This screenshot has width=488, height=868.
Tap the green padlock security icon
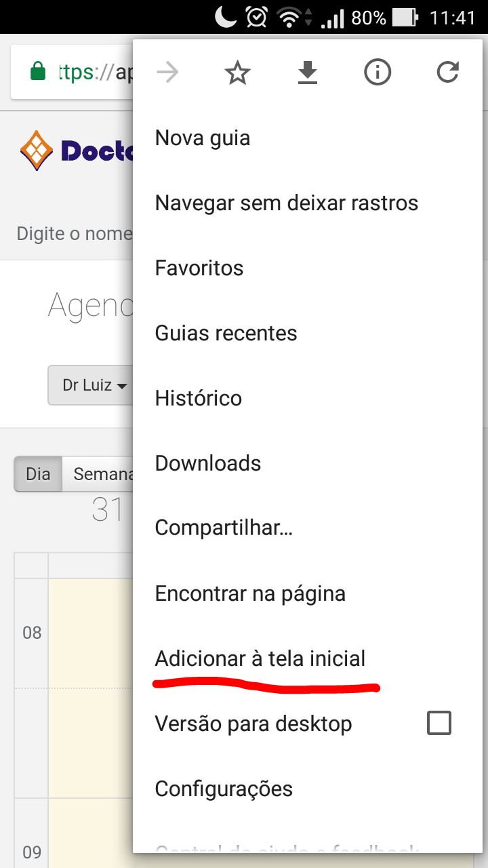(x=38, y=71)
